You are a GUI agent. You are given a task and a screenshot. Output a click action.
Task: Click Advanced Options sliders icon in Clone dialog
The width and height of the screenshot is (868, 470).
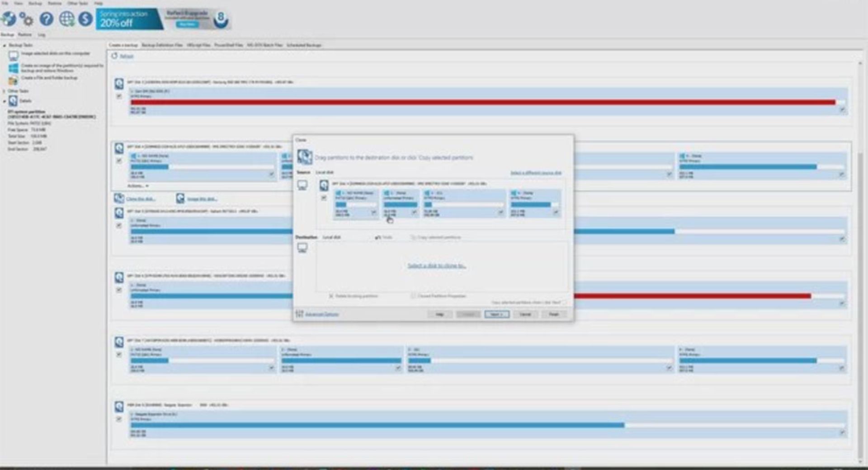[x=299, y=314]
